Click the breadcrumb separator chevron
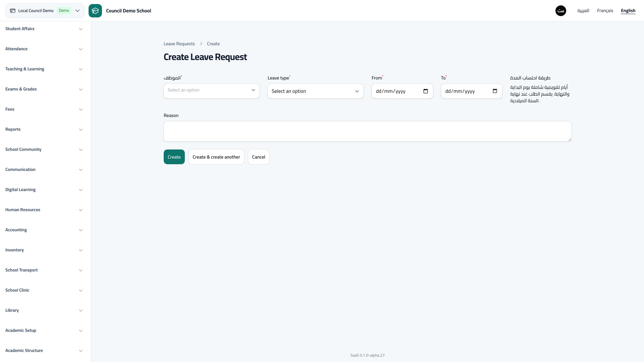Viewport: 644px width, 362px height. coord(201,44)
